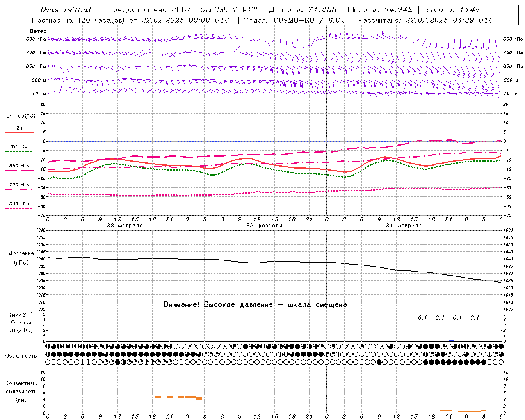This screenshot has height=420, width=525.
Task: Click the Осадки precipitation label
Action: (x=21, y=322)
